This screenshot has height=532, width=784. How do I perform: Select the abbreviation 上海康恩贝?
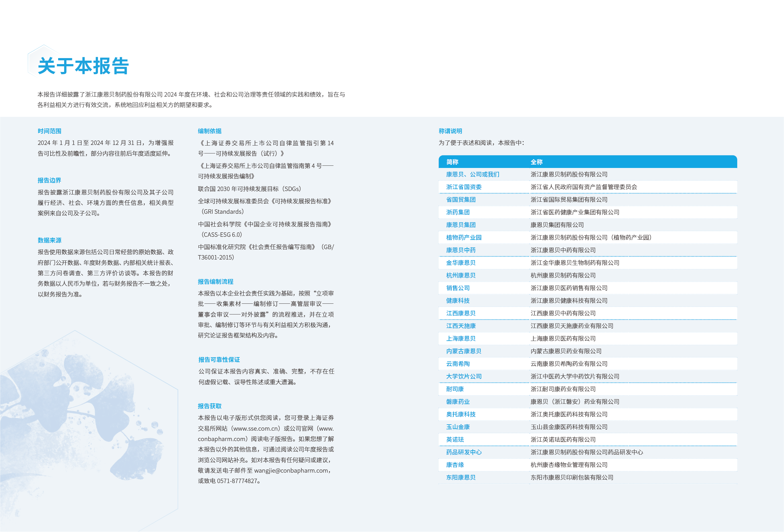click(461, 339)
